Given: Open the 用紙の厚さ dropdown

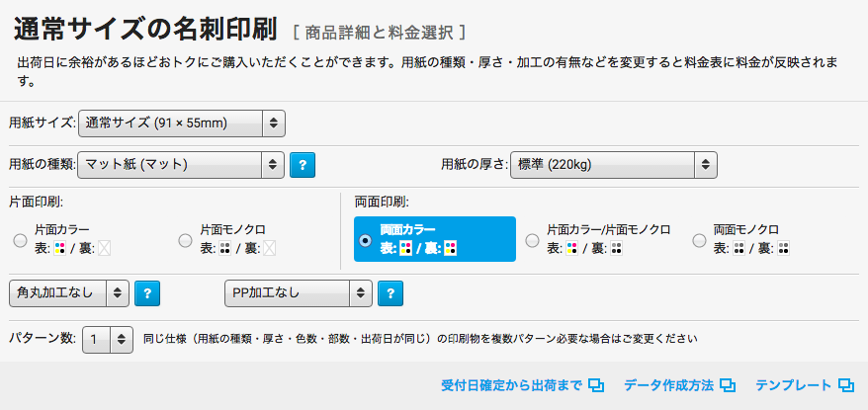Looking at the screenshot, I should (613, 164).
